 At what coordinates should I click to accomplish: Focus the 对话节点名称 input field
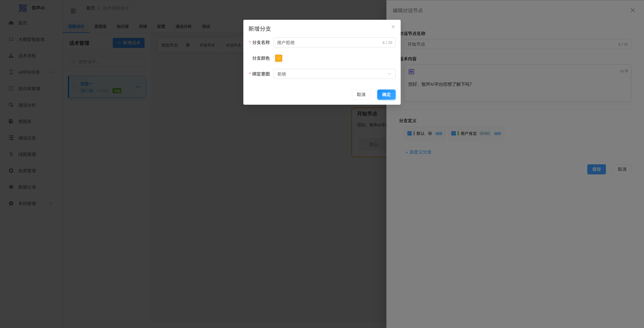(518, 44)
